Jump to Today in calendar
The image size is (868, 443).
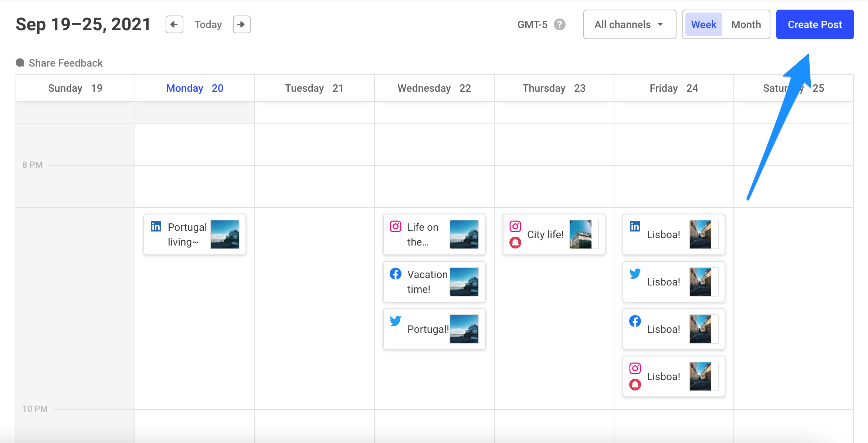(208, 24)
